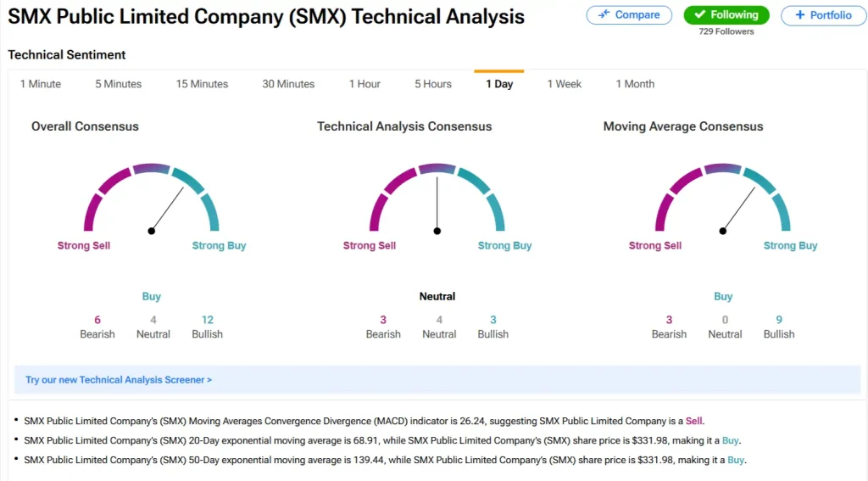Click the '6' Bearish count
This screenshot has width=868, height=481.
[x=97, y=320]
